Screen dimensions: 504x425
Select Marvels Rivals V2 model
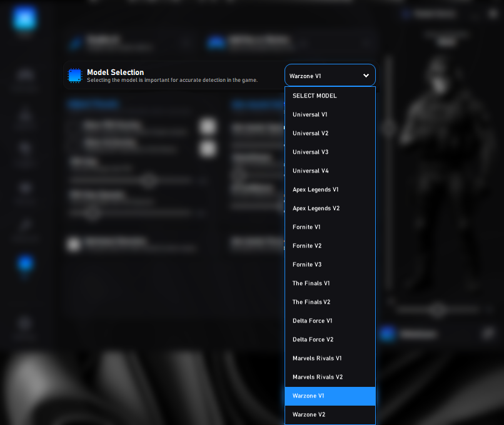(x=330, y=377)
